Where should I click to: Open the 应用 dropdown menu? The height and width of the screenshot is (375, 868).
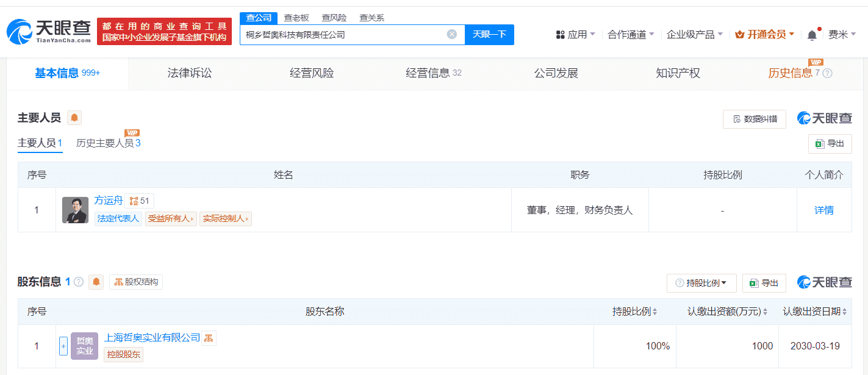[576, 35]
